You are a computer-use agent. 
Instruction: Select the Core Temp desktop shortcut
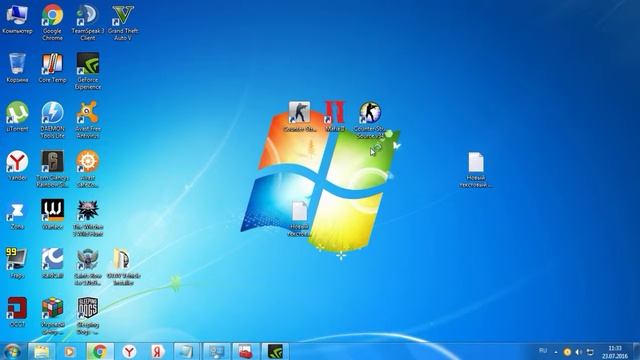pos(52,68)
